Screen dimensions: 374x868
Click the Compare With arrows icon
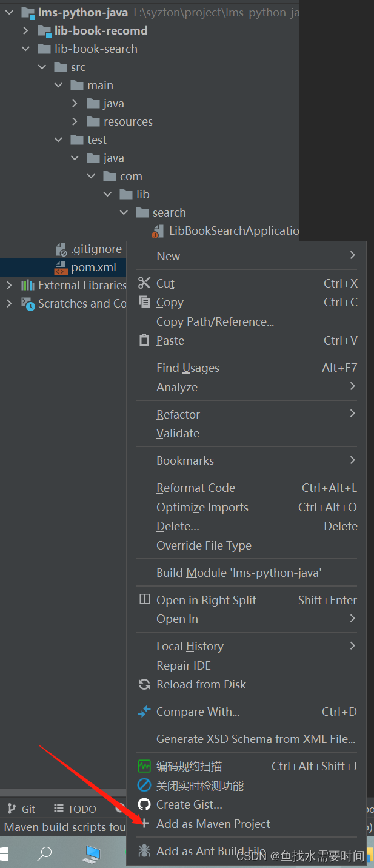click(144, 712)
